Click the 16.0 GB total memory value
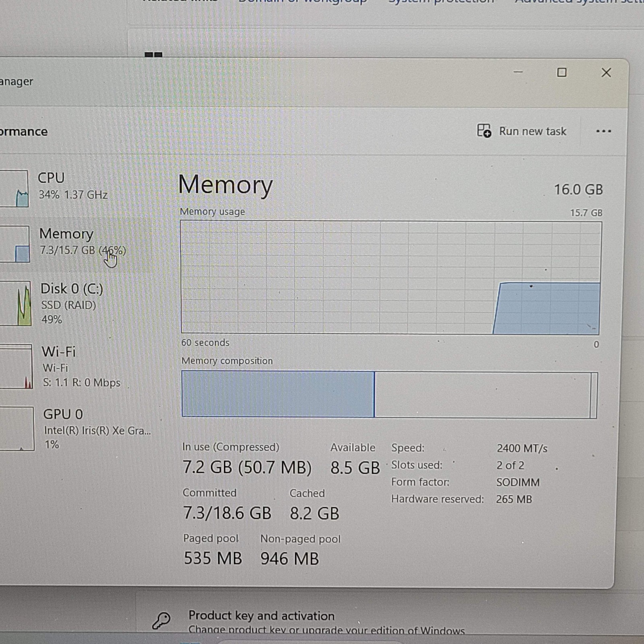Viewport: 644px width, 644px height. coord(578,190)
